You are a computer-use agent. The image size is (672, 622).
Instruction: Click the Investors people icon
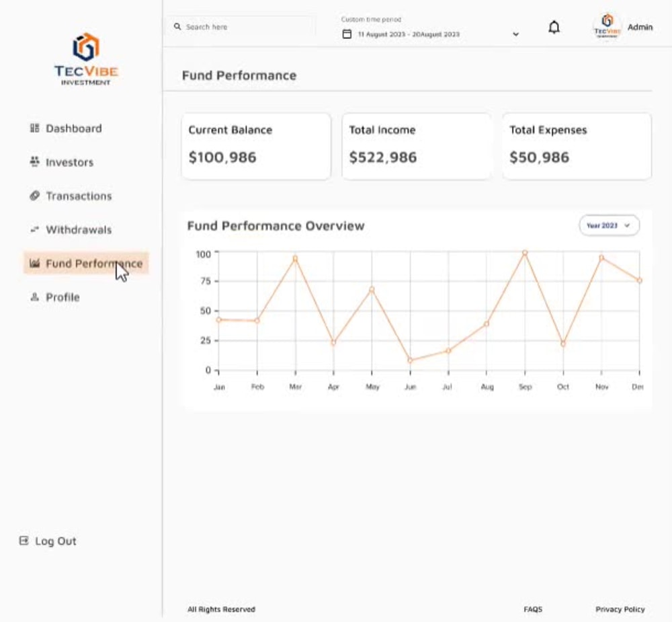[34, 162]
